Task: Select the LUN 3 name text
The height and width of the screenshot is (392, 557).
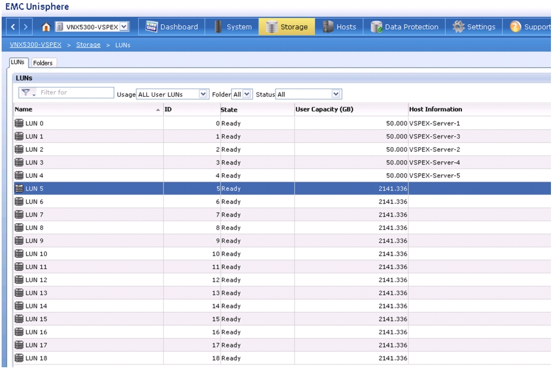Action: tap(35, 163)
